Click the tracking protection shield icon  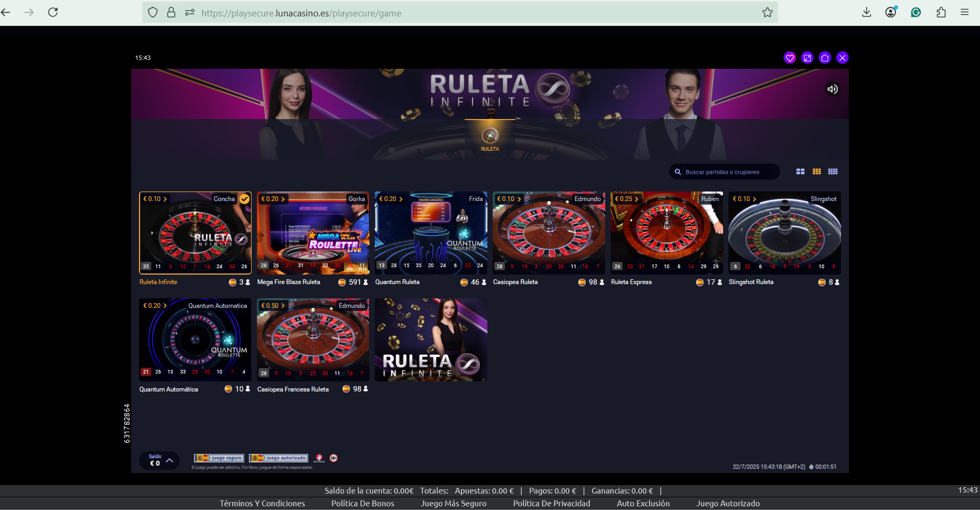(153, 12)
